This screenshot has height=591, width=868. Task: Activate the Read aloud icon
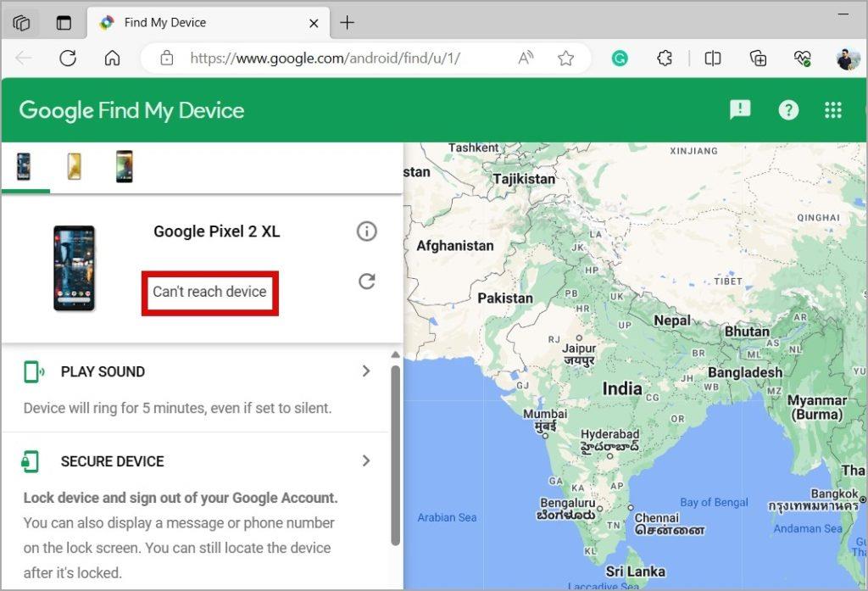pyautogui.click(x=526, y=58)
